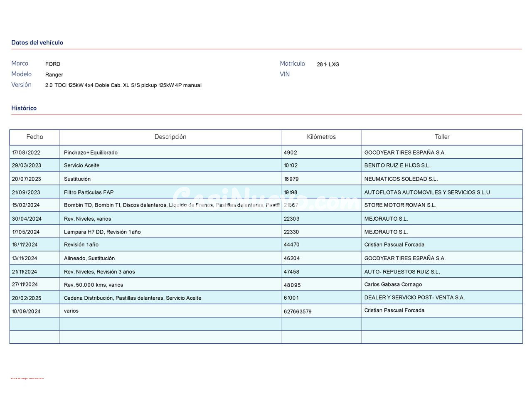Click the Fecha column header
Image resolution: width=532 pixels, height=399 pixels.
[x=34, y=137]
